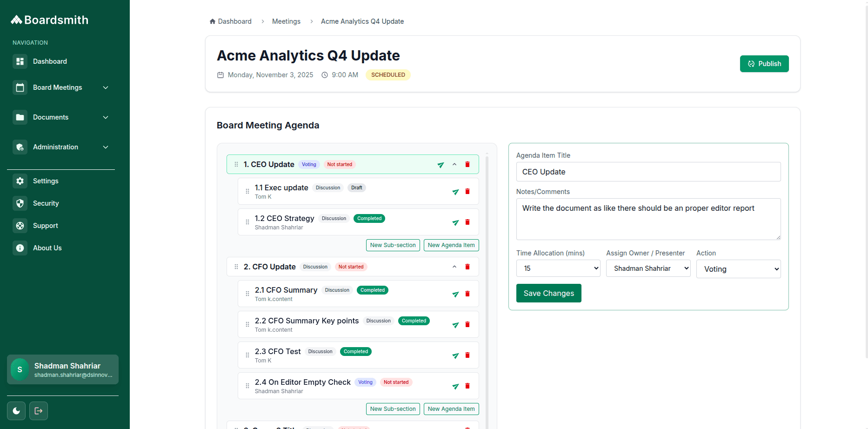
Task: Delete the 1.1 Exec update item
Action: tap(467, 191)
